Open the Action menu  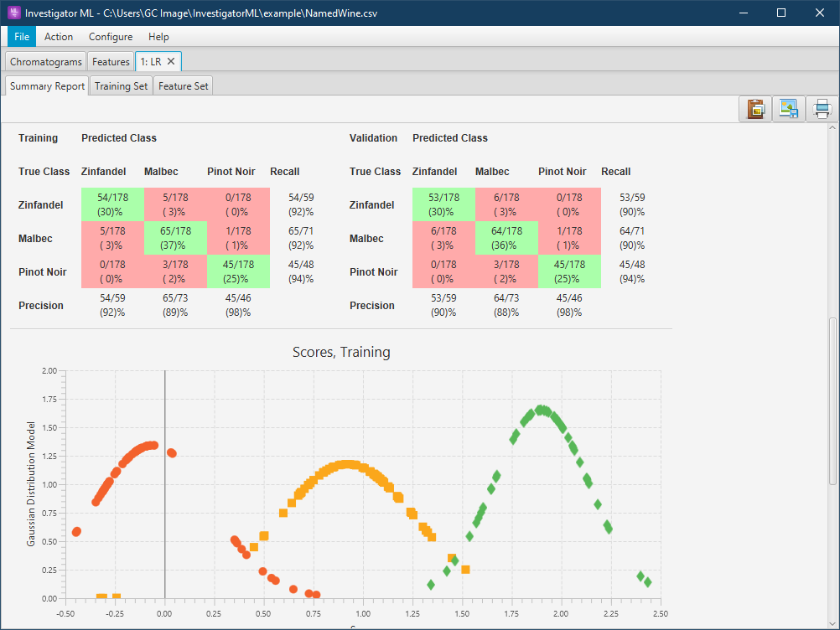click(59, 37)
